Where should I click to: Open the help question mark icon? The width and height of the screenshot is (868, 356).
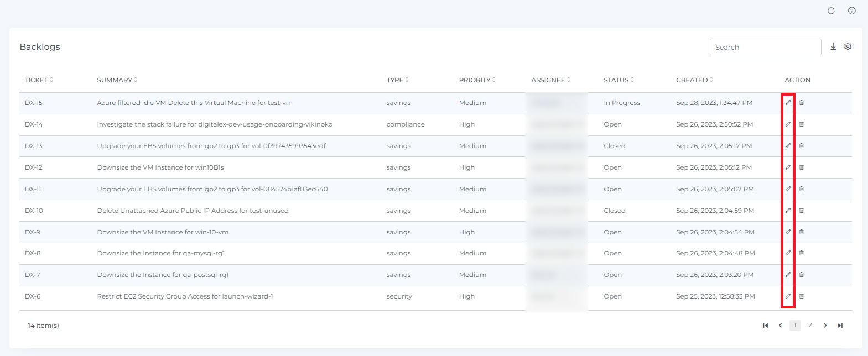[851, 11]
